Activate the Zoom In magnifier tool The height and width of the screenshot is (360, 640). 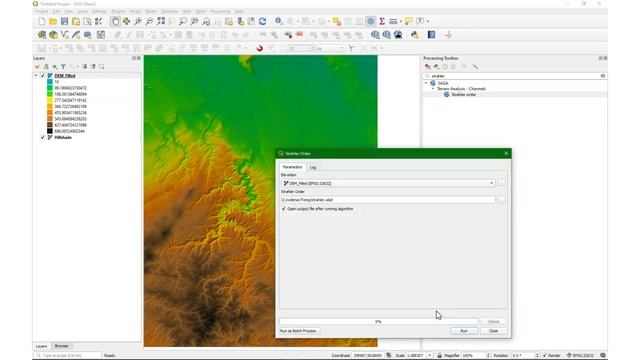click(x=138, y=21)
